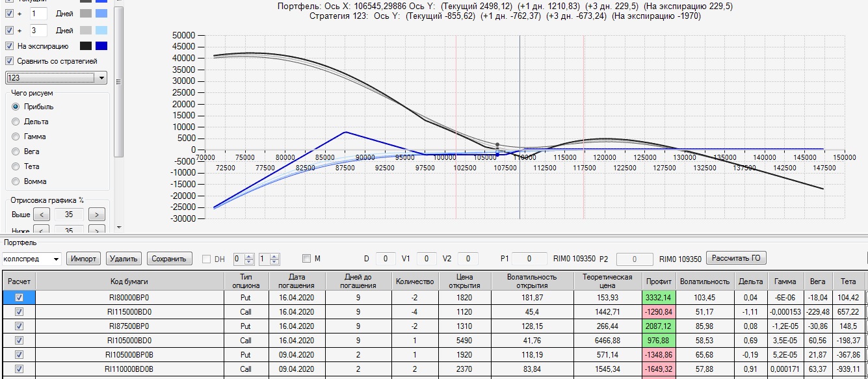Click the Импорт button

[x=84, y=259]
